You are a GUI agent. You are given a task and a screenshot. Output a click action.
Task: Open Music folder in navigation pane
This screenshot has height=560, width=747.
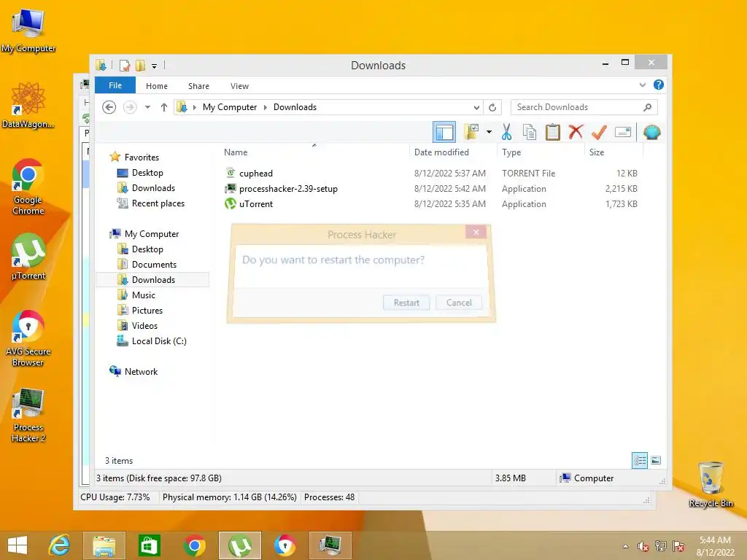click(x=144, y=295)
